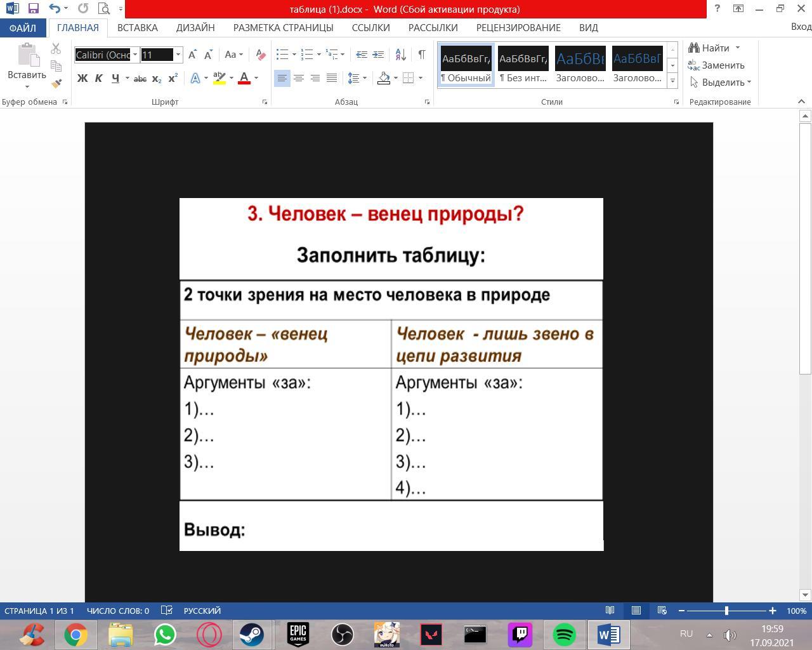Sort the selected text alphabetically
Screen dimensions: 812x650
point(400,55)
